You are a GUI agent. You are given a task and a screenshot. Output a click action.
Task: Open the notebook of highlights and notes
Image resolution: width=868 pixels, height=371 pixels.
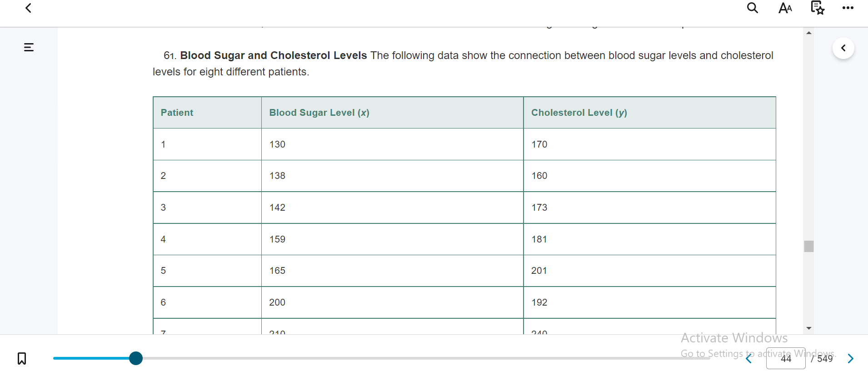[x=817, y=8]
